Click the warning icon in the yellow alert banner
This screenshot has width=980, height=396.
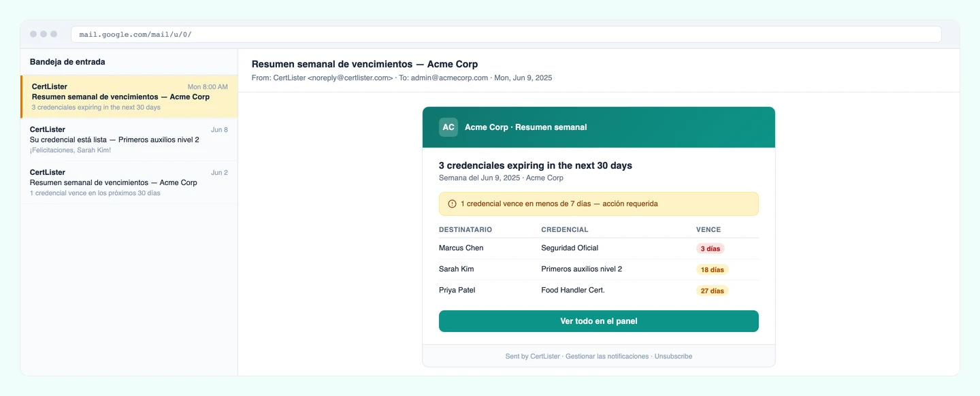[452, 203]
